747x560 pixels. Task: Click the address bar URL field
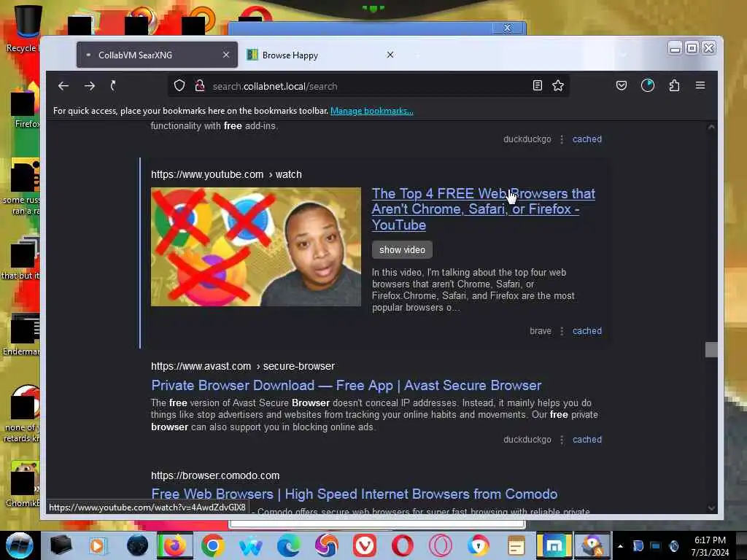pyautogui.click(x=370, y=86)
